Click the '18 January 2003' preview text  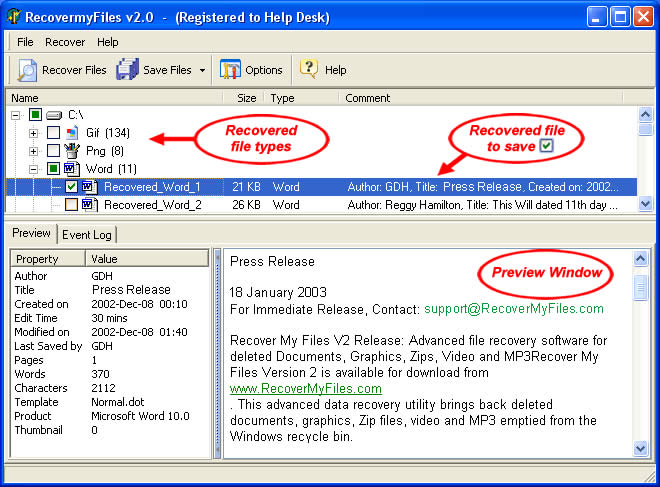pos(278,293)
